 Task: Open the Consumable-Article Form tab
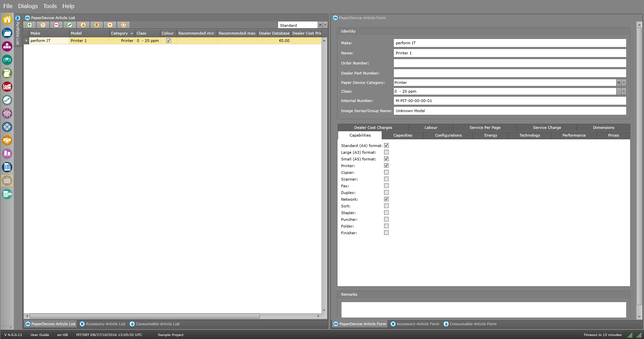pyautogui.click(x=470, y=324)
